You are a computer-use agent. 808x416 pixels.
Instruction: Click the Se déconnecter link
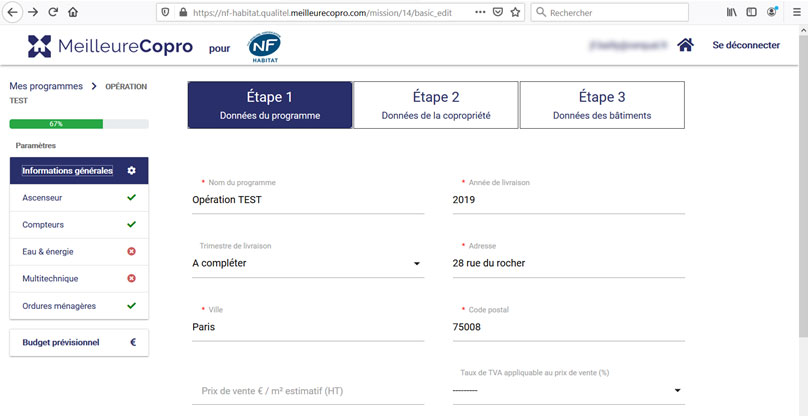(x=745, y=45)
